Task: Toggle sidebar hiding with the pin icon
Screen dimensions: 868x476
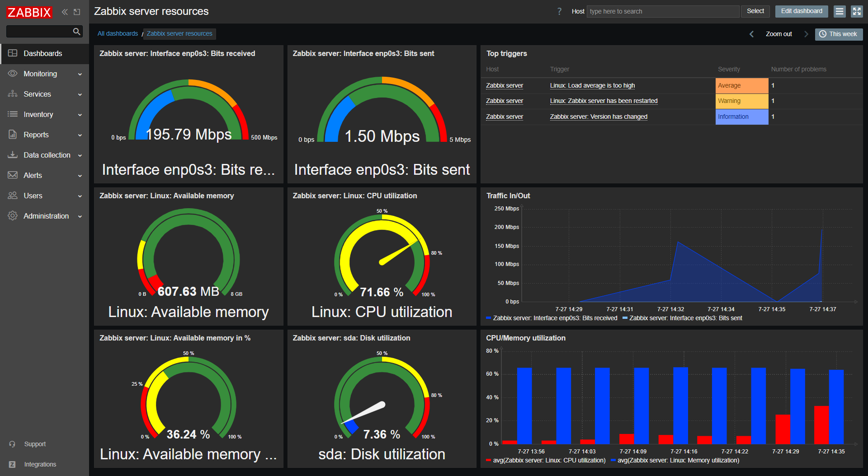Action: click(x=77, y=12)
